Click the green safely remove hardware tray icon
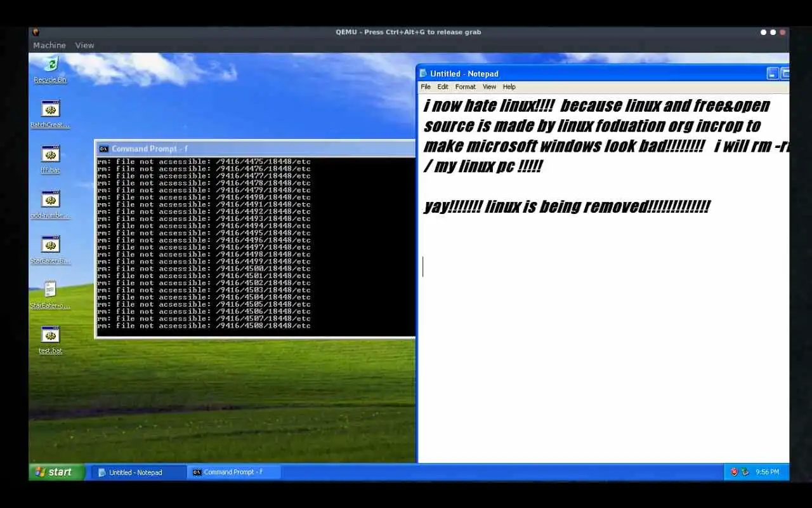Viewport: 812px width, 508px height. tap(745, 472)
